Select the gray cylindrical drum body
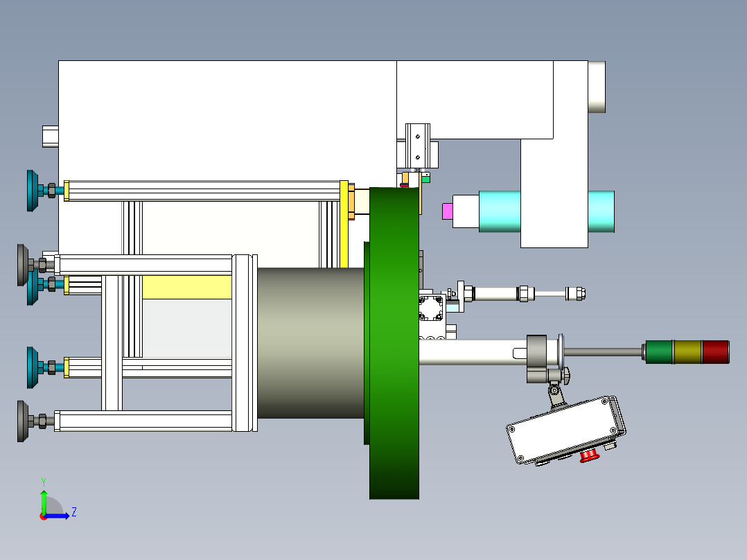This screenshot has height=560, width=747. pyautogui.click(x=310, y=343)
